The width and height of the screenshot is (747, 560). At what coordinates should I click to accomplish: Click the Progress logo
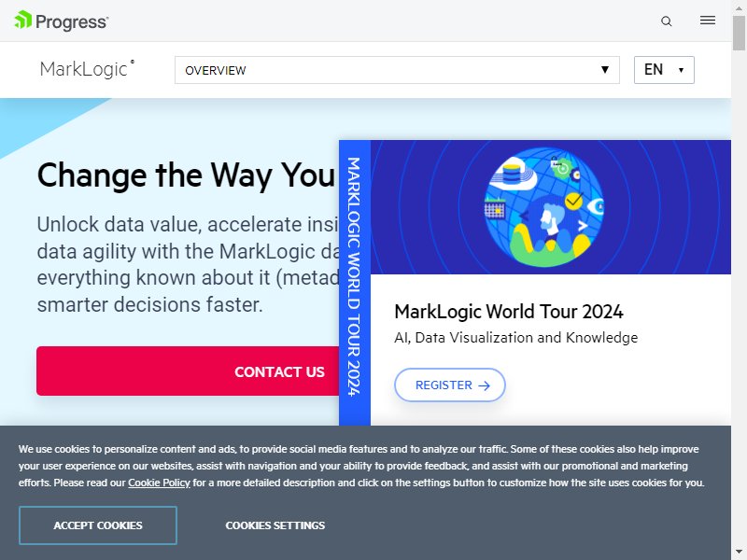pos(62,21)
